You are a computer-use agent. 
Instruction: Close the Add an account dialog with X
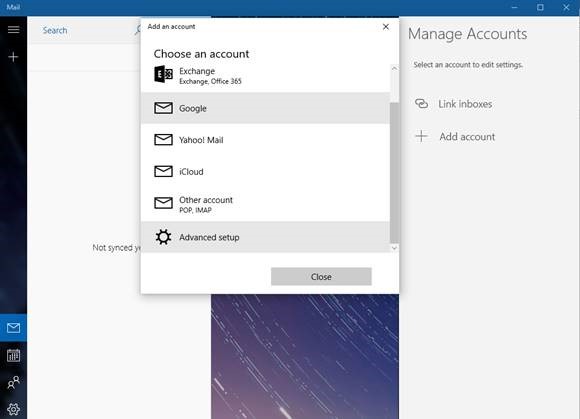(386, 27)
